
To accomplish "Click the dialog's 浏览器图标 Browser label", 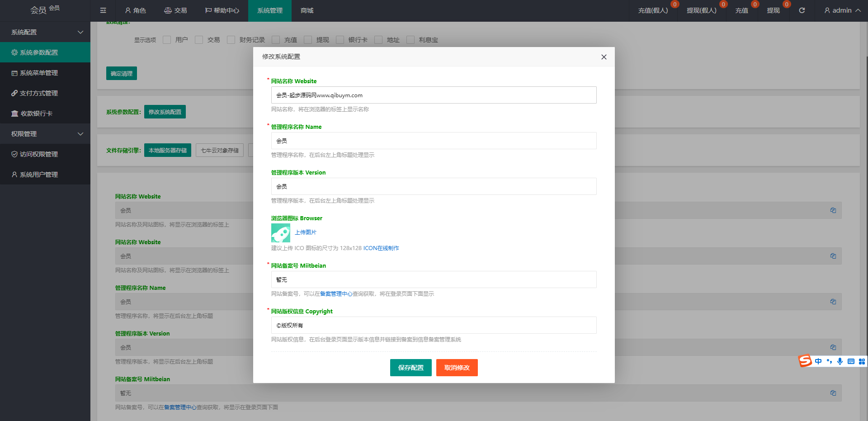I will [297, 218].
